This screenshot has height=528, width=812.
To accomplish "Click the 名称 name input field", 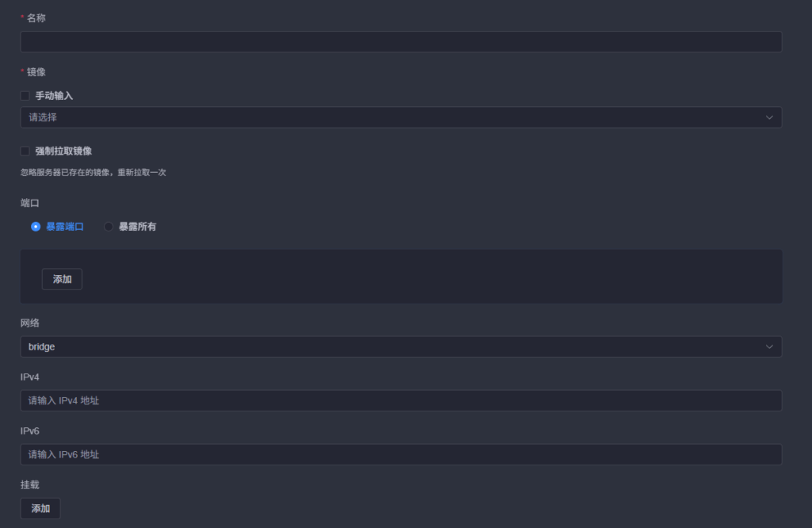I will (400, 42).
